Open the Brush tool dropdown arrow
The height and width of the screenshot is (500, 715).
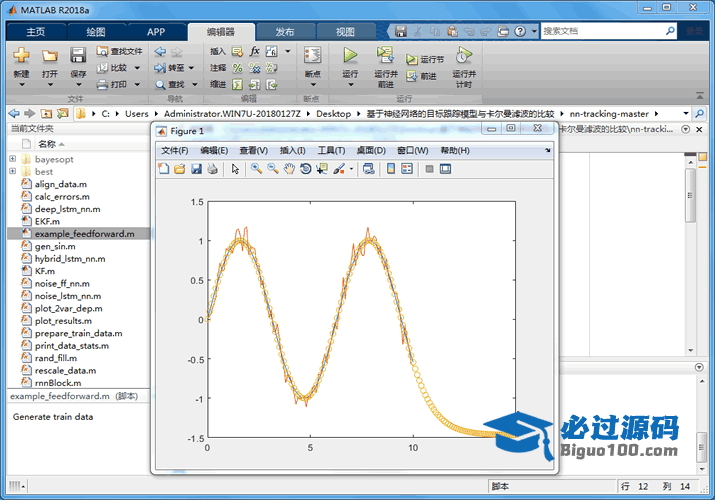pos(351,169)
